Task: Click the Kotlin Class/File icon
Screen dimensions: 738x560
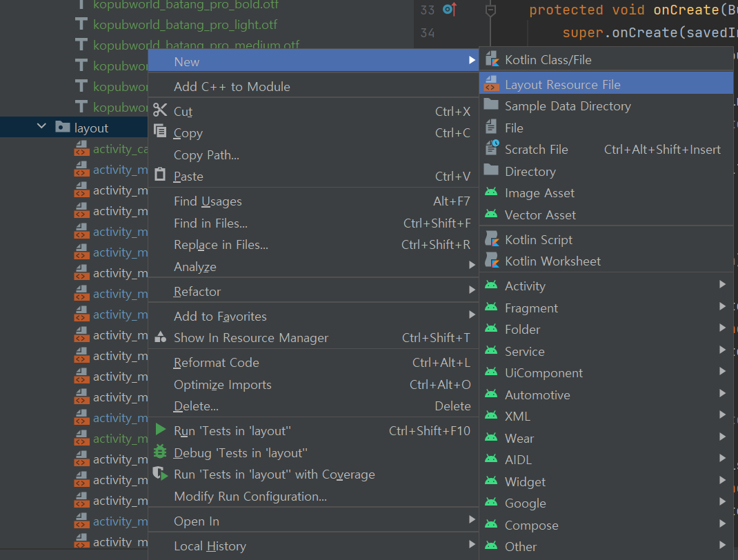Action: (491, 59)
